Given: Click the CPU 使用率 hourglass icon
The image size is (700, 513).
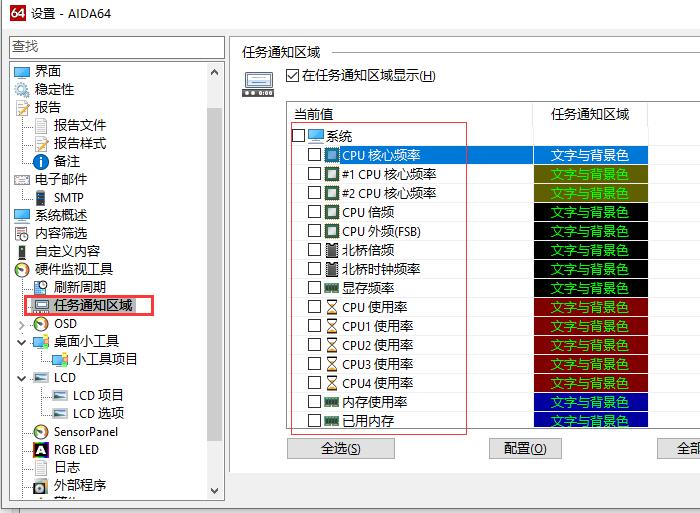Looking at the screenshot, I should click(331, 307).
